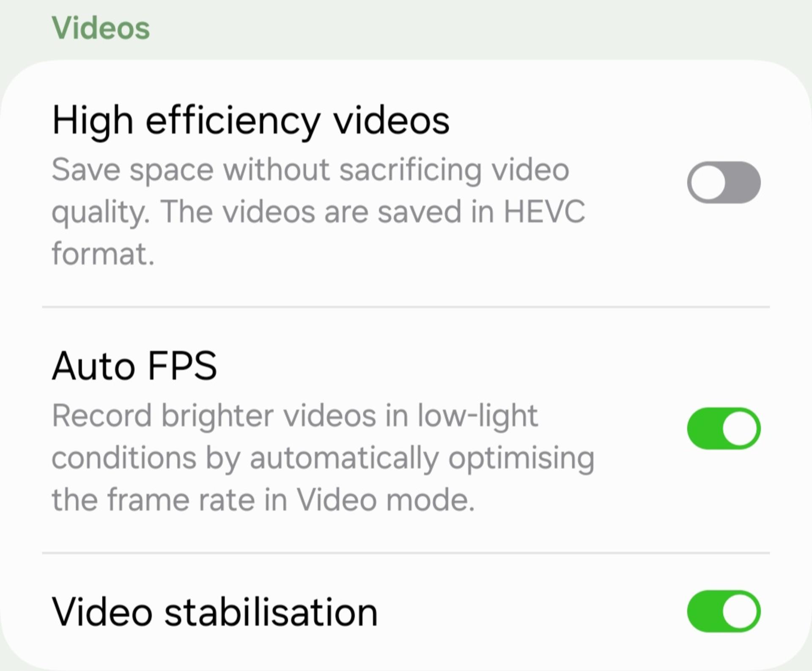The width and height of the screenshot is (812, 671).
Task: Turn off the Auto FPS switch
Action: [724, 428]
